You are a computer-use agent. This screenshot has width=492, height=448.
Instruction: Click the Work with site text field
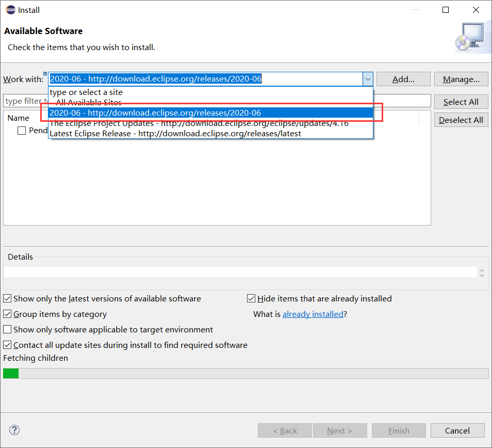pos(206,79)
